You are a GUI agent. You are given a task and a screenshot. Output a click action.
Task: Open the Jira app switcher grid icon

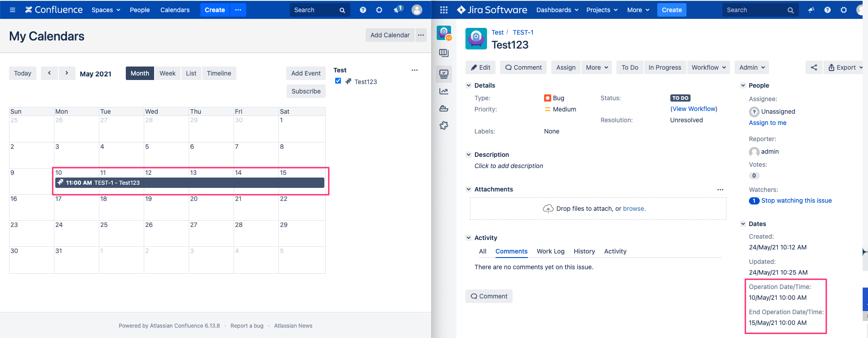(x=444, y=10)
